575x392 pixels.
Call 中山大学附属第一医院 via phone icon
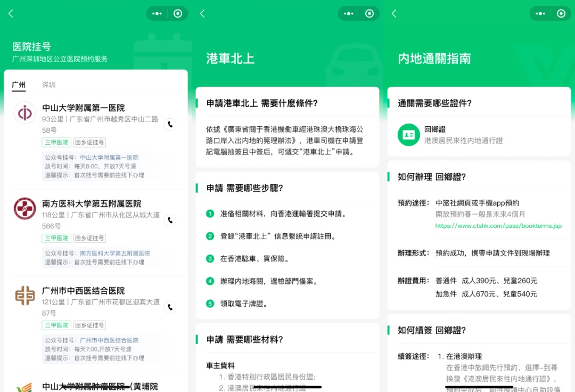coord(170,124)
